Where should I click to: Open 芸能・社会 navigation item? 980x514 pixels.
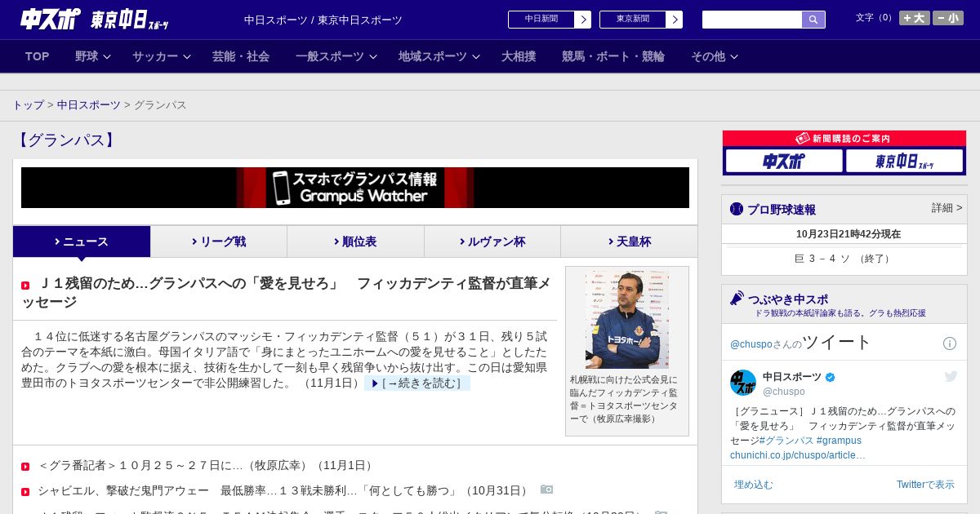coord(241,56)
